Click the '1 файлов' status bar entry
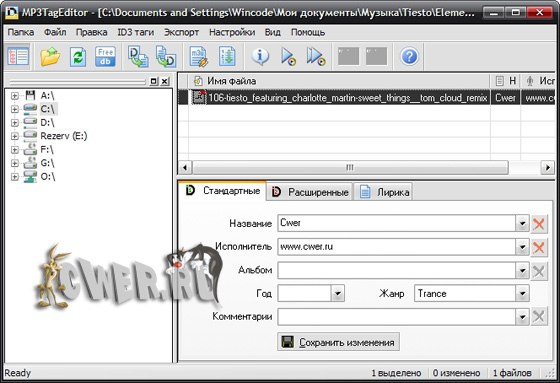This screenshot has width=560, height=383. pyautogui.click(x=512, y=373)
